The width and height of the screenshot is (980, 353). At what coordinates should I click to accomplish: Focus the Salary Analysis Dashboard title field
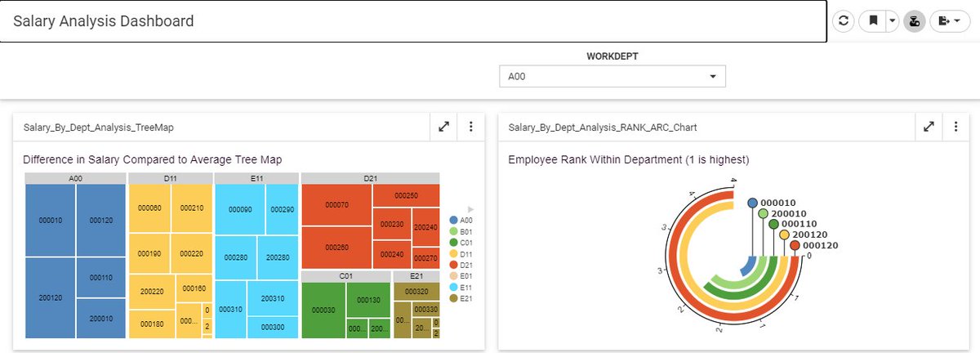click(413, 21)
